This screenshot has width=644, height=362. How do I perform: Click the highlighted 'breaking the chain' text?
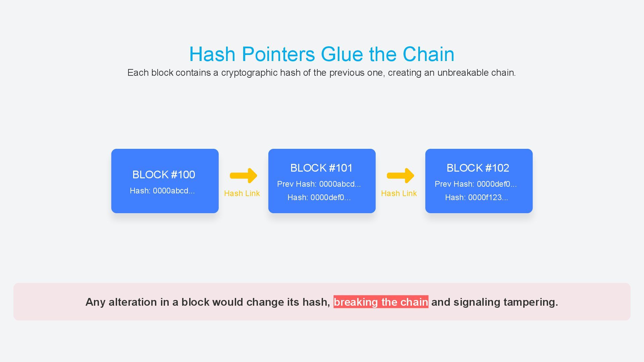[381, 302]
